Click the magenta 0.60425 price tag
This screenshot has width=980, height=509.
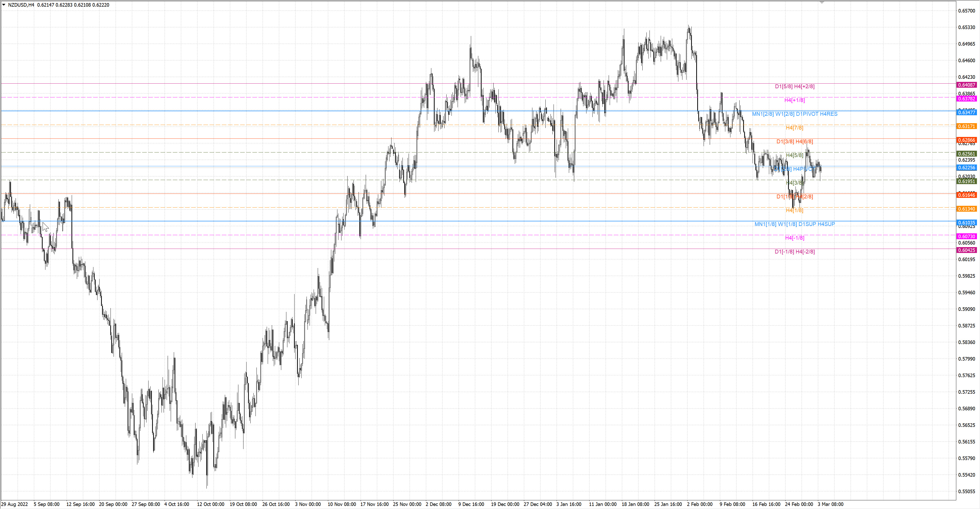pos(966,250)
